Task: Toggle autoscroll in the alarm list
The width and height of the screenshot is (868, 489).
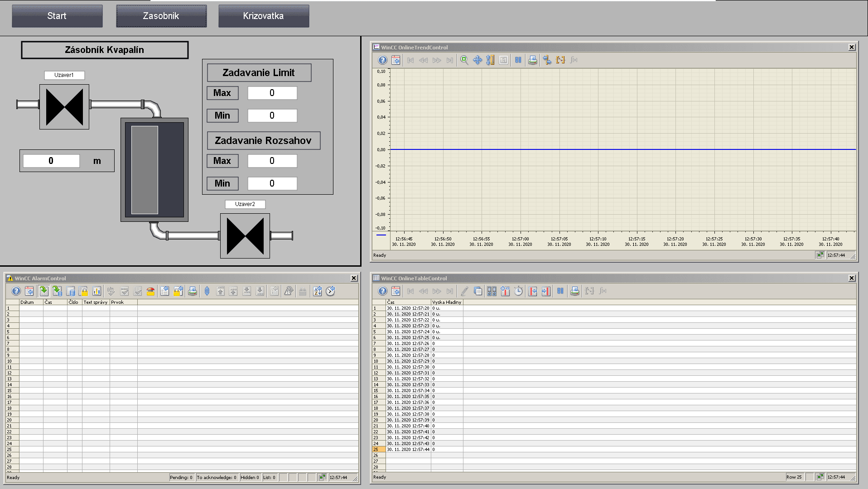Action: point(207,291)
